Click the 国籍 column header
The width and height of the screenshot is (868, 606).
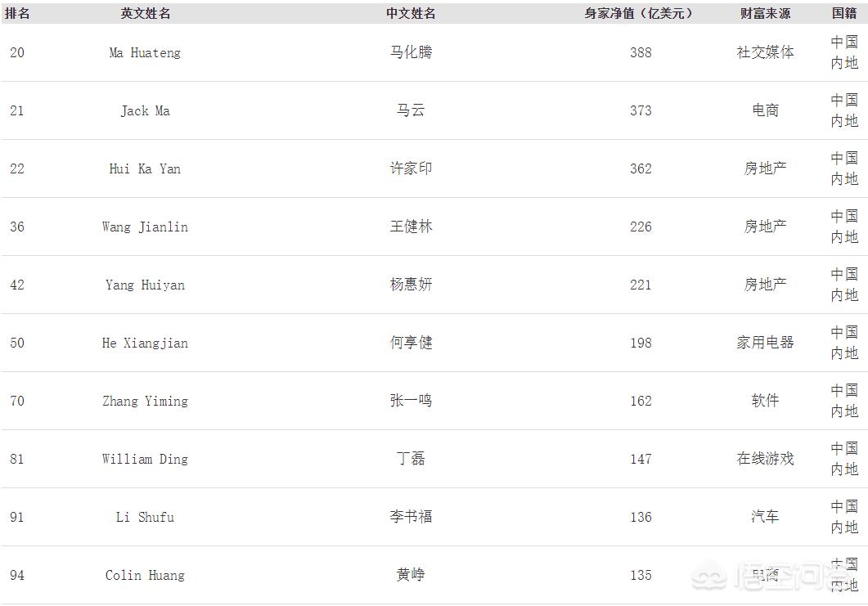click(x=844, y=14)
